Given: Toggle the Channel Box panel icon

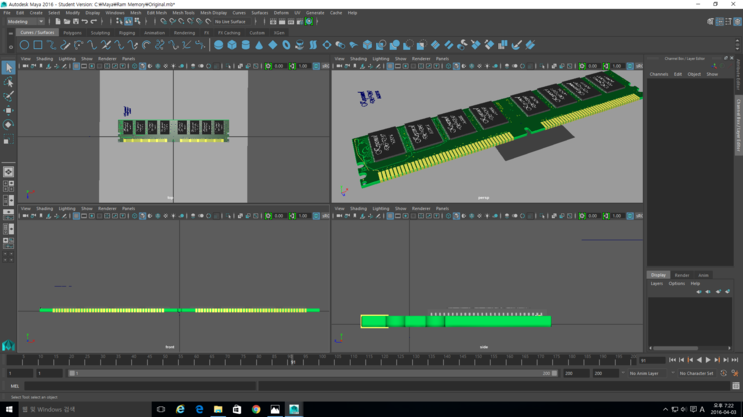Looking at the screenshot, I should (x=737, y=21).
